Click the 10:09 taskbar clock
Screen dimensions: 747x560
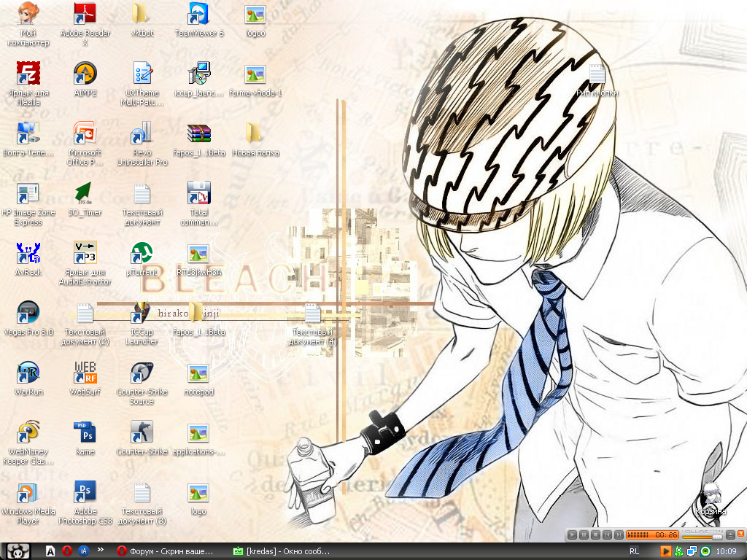tap(726, 551)
